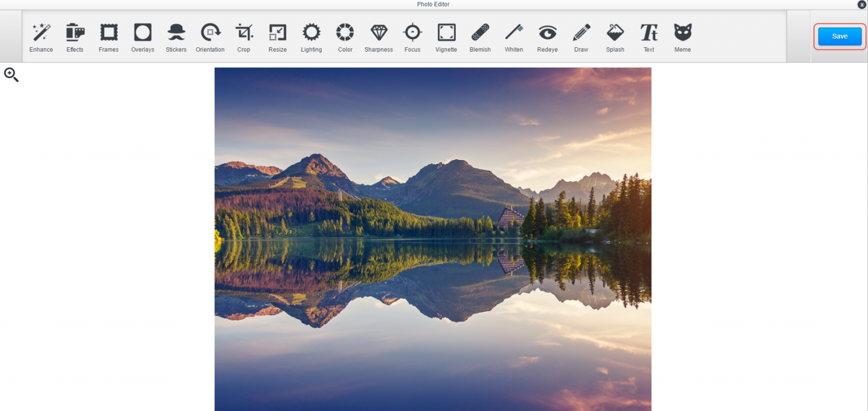Open the Color adjustment tool

(x=345, y=37)
